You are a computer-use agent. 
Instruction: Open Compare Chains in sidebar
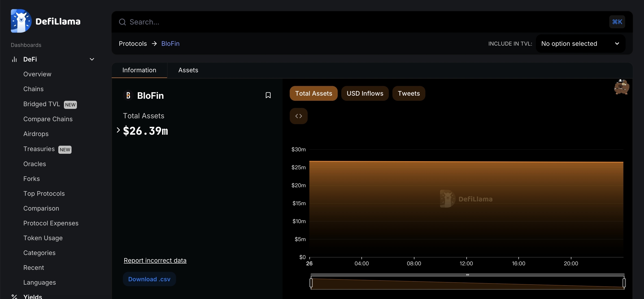(x=48, y=119)
